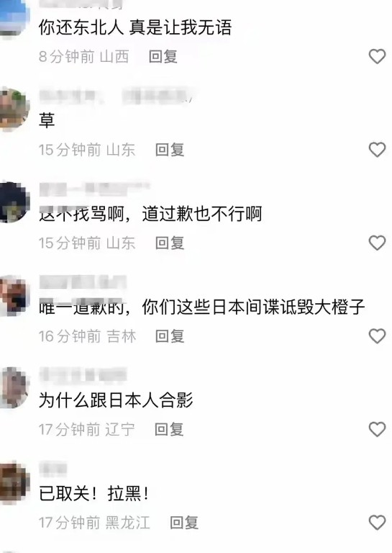Reply to the 吉林 user's comment
392x553 pixels.
[x=170, y=336]
